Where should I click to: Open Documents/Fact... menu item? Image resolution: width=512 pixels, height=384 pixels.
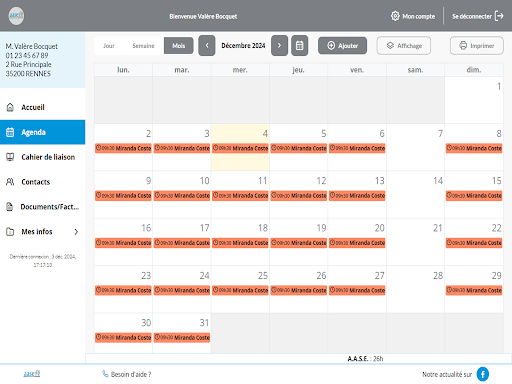43,207
